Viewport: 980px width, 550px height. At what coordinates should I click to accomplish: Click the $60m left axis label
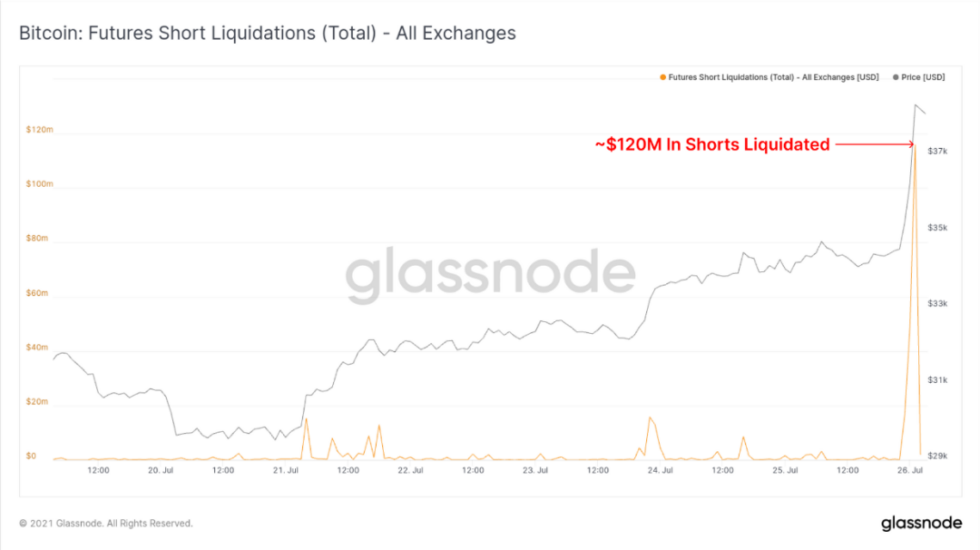point(37,293)
